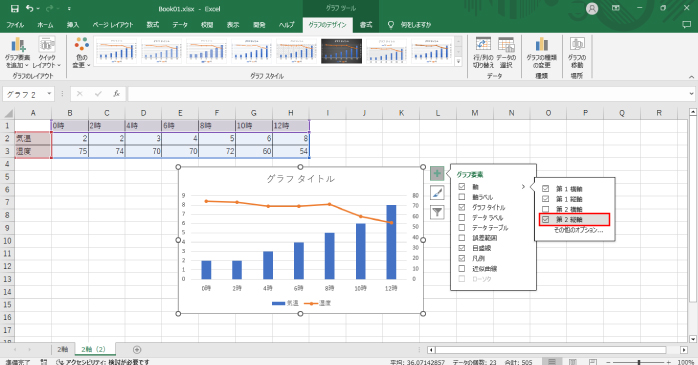Screen dimensions: 698x365
Task: Open the ファイル tab
Action: click(x=15, y=25)
